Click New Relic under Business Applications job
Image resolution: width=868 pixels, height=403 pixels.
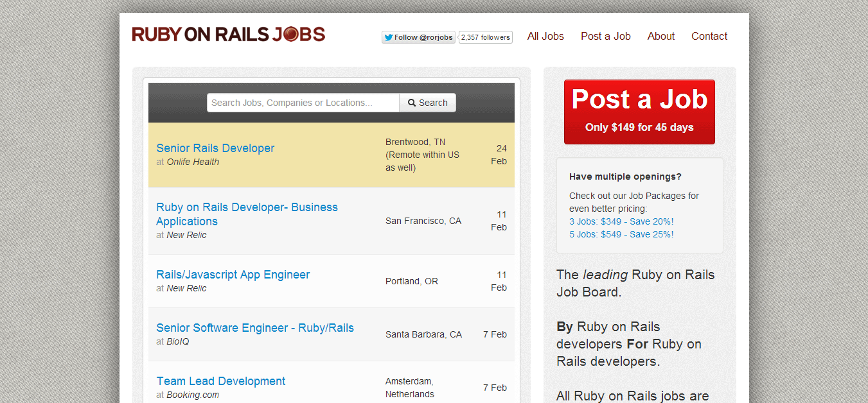186,235
